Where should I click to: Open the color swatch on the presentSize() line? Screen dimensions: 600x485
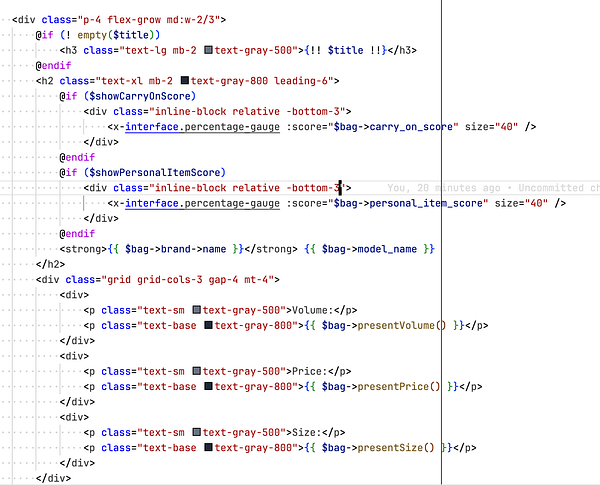point(209,447)
